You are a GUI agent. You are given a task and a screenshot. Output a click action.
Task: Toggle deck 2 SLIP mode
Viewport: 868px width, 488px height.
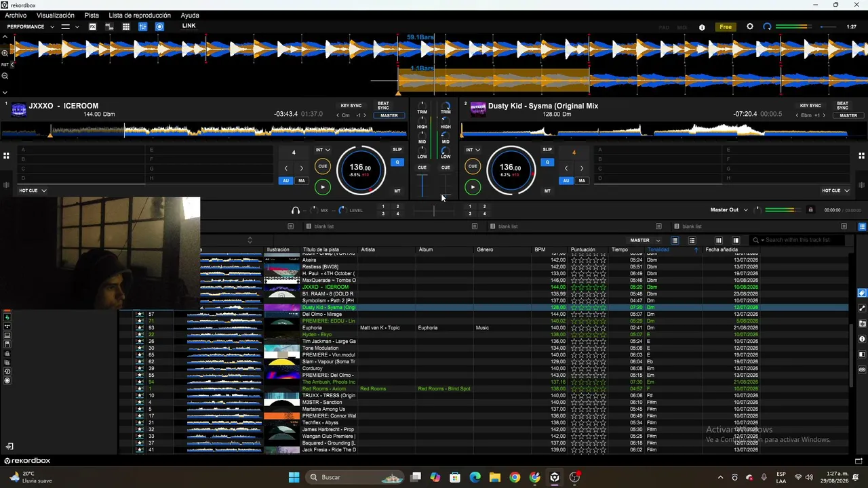pyautogui.click(x=547, y=150)
